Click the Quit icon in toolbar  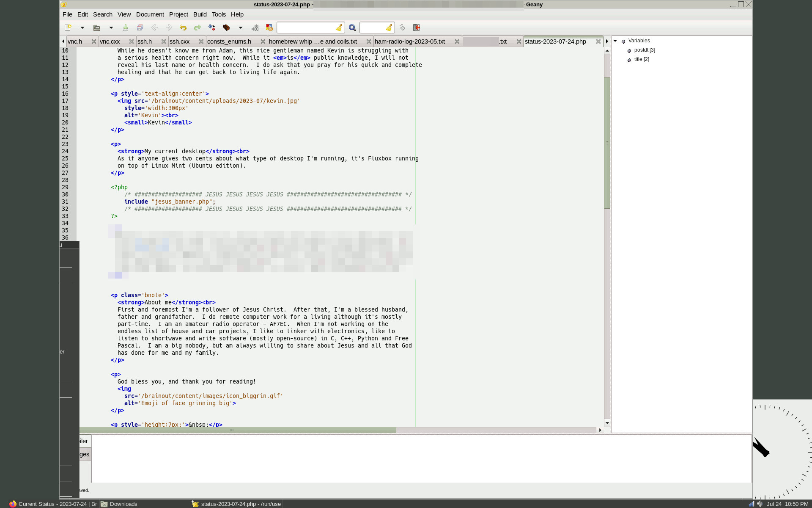coord(417,28)
